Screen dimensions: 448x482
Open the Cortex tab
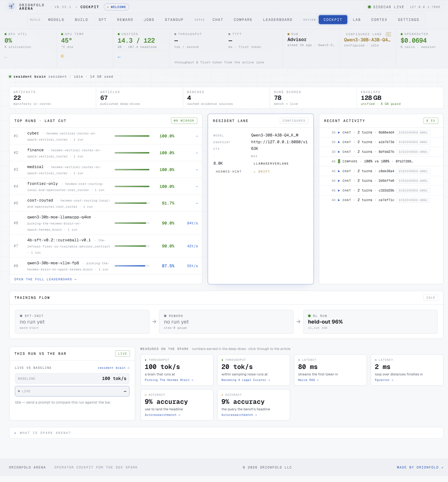point(379,20)
